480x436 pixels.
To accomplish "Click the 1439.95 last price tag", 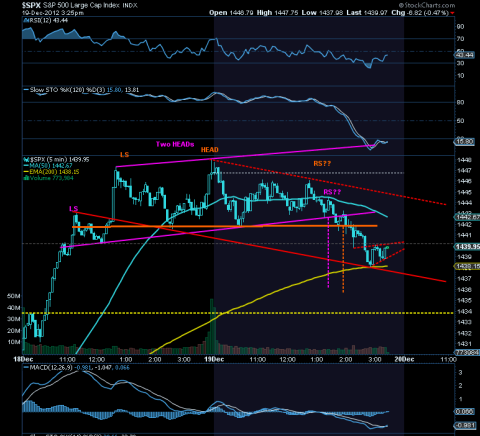I will click(467, 247).
